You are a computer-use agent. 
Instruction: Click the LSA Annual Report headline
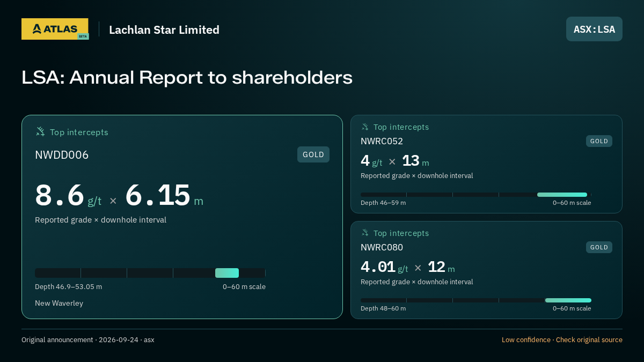point(187,78)
